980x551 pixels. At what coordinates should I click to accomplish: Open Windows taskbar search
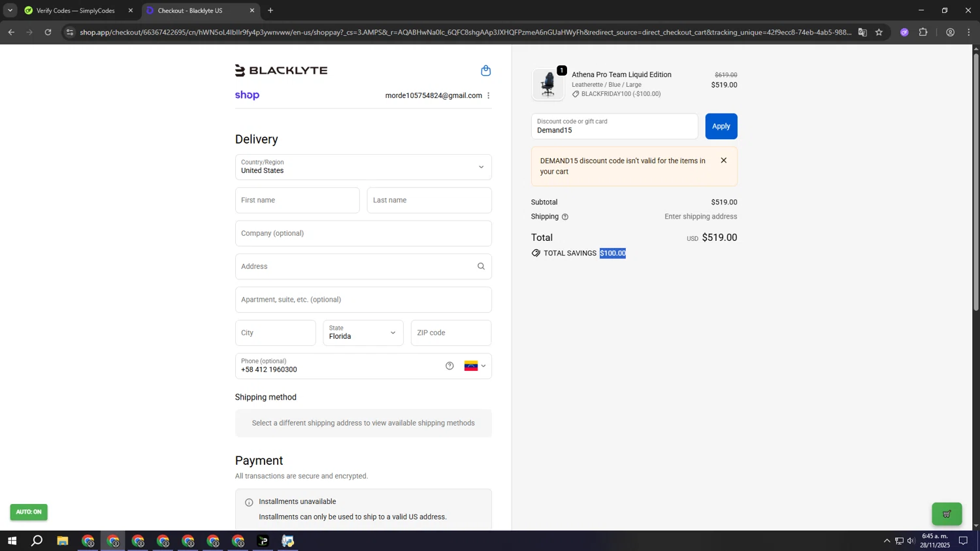[37, 541]
